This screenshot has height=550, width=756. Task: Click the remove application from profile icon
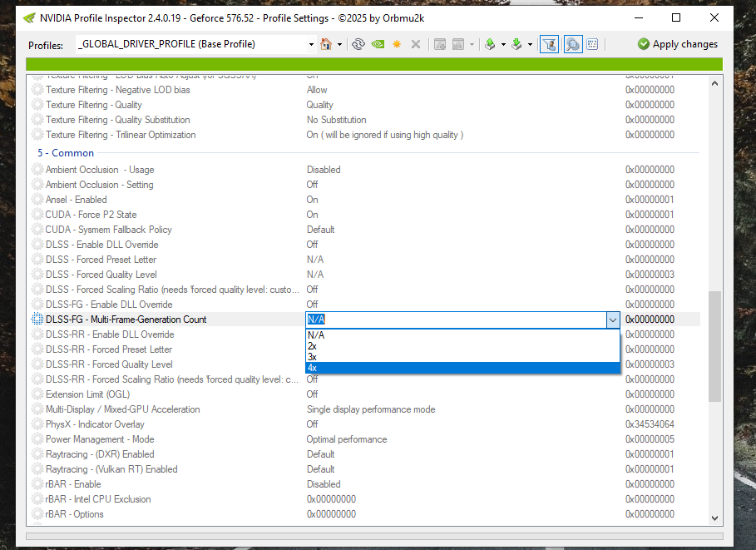click(458, 44)
